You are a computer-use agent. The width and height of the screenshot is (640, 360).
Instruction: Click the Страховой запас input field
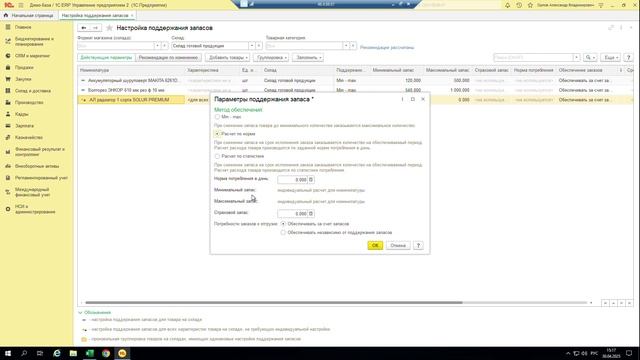[x=292, y=213]
